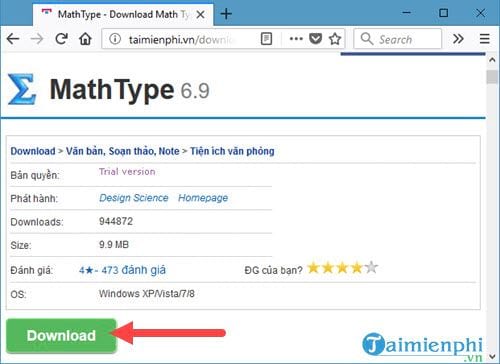The image size is (500, 364).
Task: Click the search magnifier icon
Action: (x=367, y=39)
